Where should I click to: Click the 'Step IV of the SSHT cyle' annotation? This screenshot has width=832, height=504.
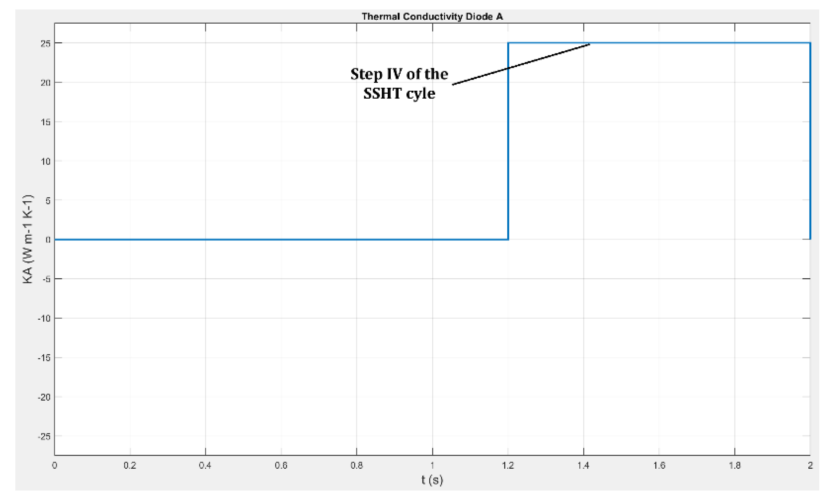pyautogui.click(x=399, y=84)
